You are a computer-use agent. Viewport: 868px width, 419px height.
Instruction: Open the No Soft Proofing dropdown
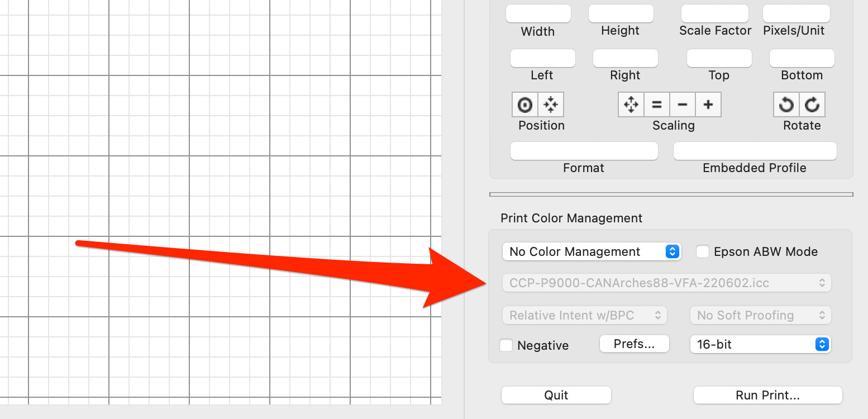(x=761, y=315)
